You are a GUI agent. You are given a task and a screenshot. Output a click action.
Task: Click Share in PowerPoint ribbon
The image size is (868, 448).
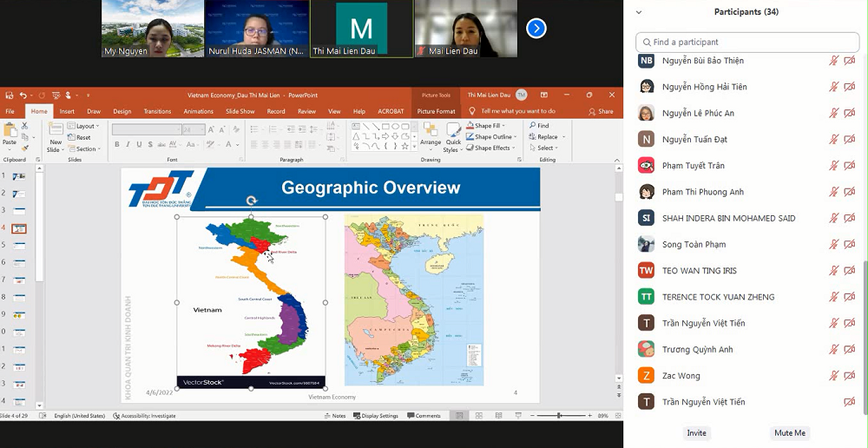[x=601, y=111]
